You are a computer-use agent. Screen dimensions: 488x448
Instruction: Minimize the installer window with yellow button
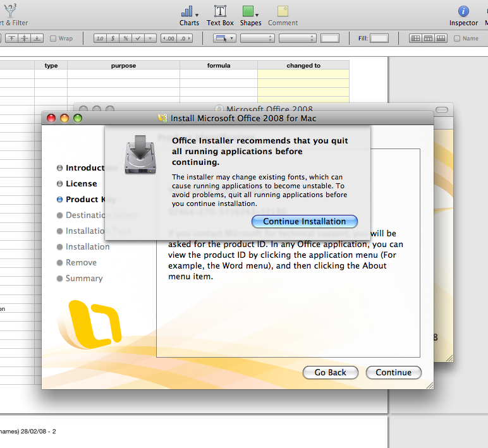tap(64, 118)
